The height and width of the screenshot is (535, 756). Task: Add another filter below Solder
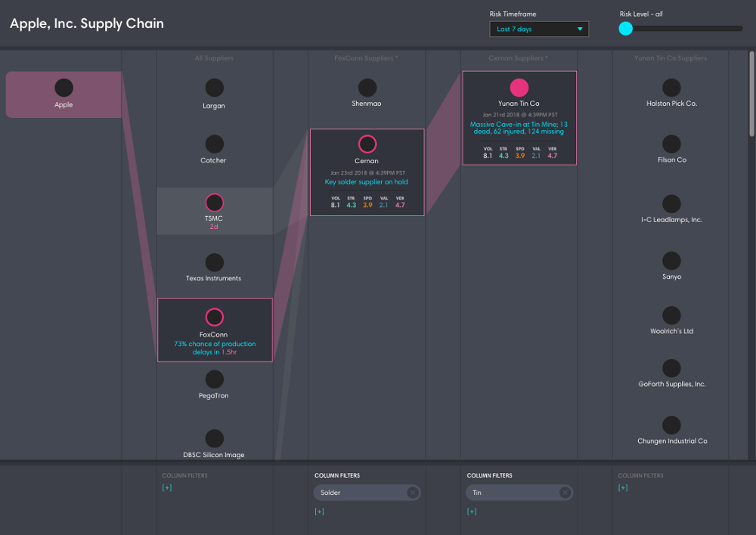(x=319, y=512)
